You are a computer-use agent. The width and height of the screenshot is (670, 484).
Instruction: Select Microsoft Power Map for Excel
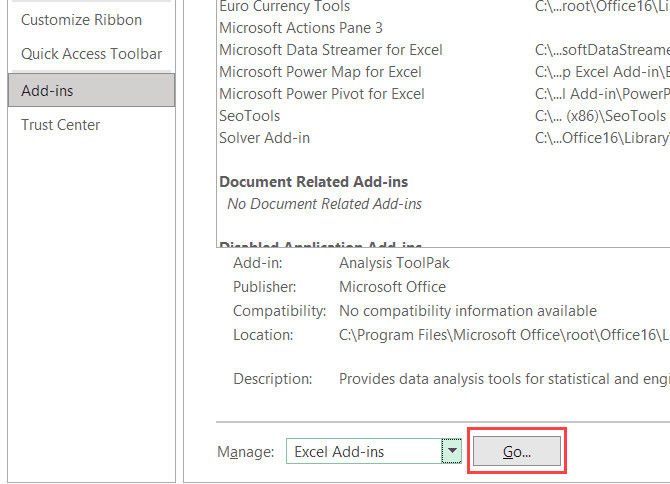pos(320,72)
